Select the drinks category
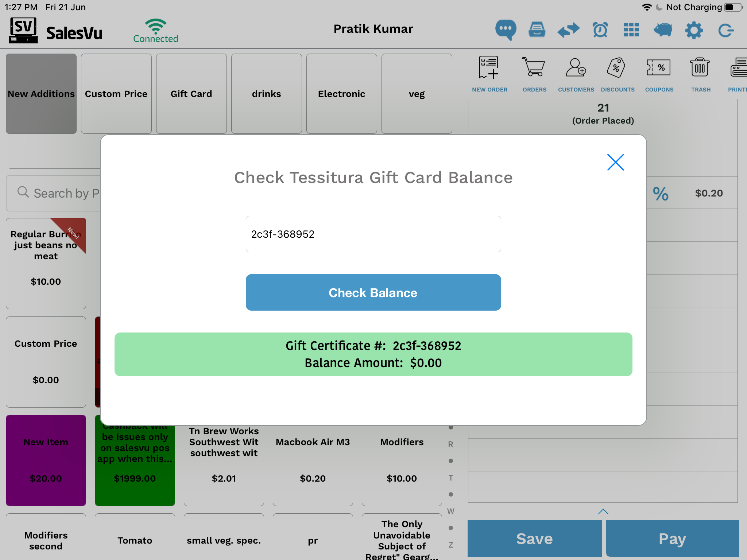The height and width of the screenshot is (560, 747). (267, 94)
